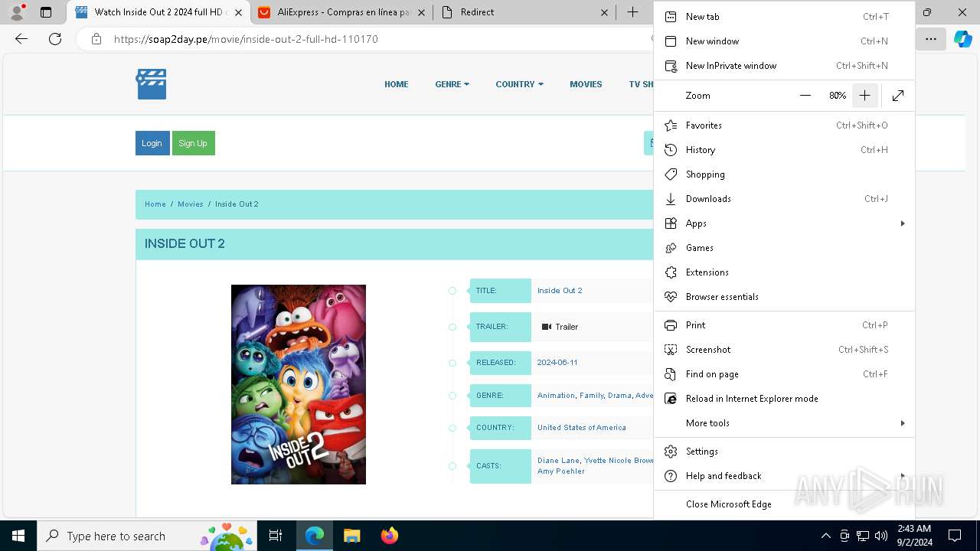Expand Help and feedback submenu
The height and width of the screenshot is (551, 980).
[x=784, y=476]
